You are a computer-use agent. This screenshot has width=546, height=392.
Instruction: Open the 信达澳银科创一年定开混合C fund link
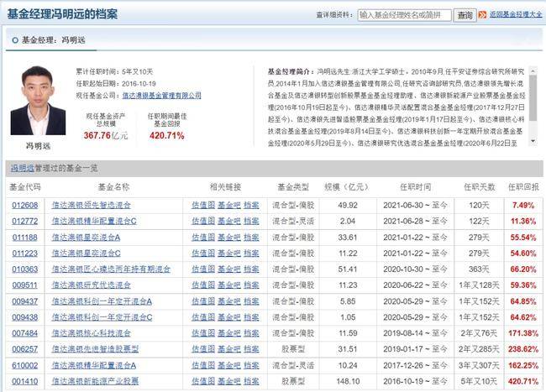(102, 317)
